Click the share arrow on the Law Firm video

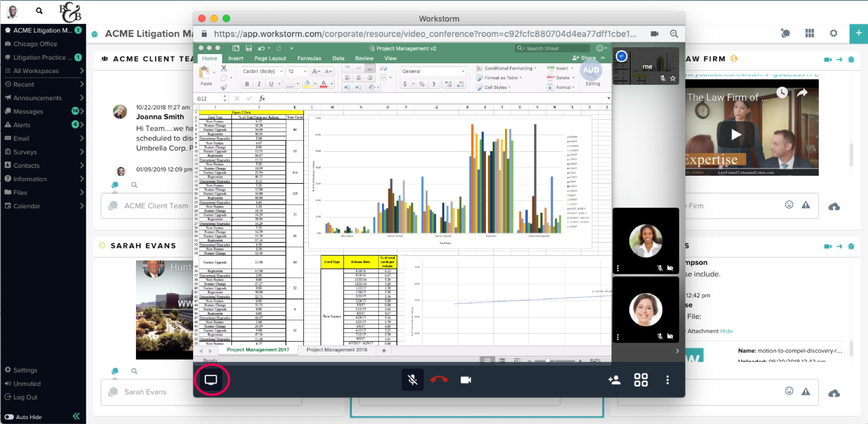(x=802, y=93)
